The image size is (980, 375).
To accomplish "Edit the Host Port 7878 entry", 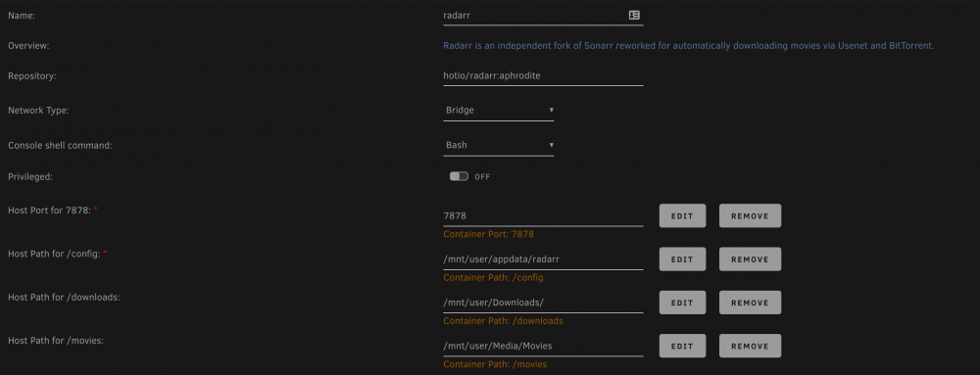I will (x=682, y=215).
